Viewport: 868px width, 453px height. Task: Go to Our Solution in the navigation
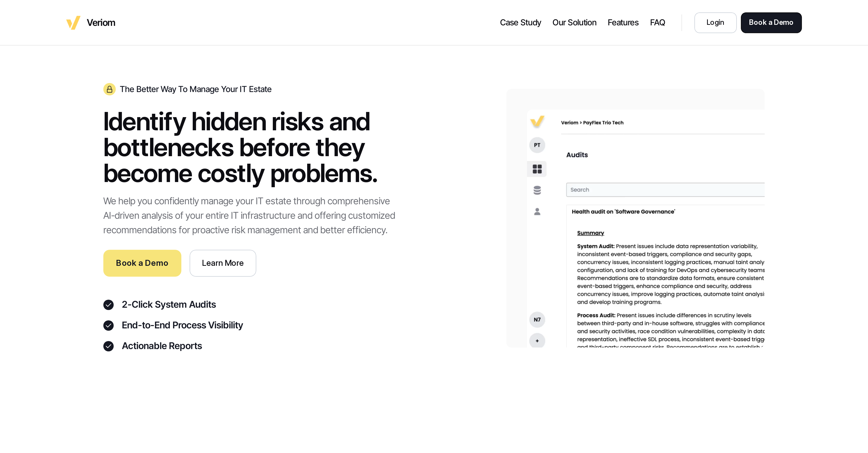[574, 22]
